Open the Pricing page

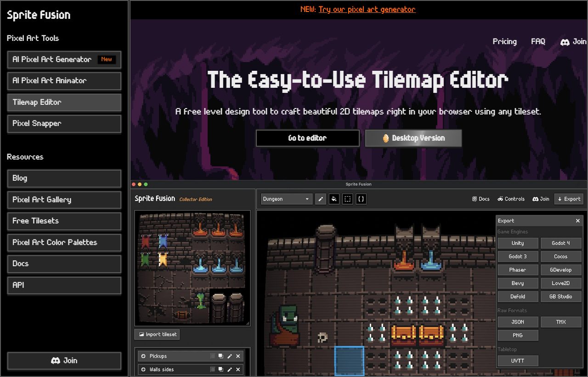point(505,41)
